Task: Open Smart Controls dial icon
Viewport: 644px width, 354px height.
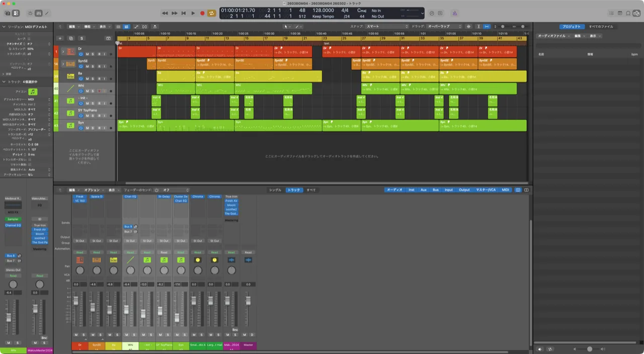Action: [x=30, y=13]
